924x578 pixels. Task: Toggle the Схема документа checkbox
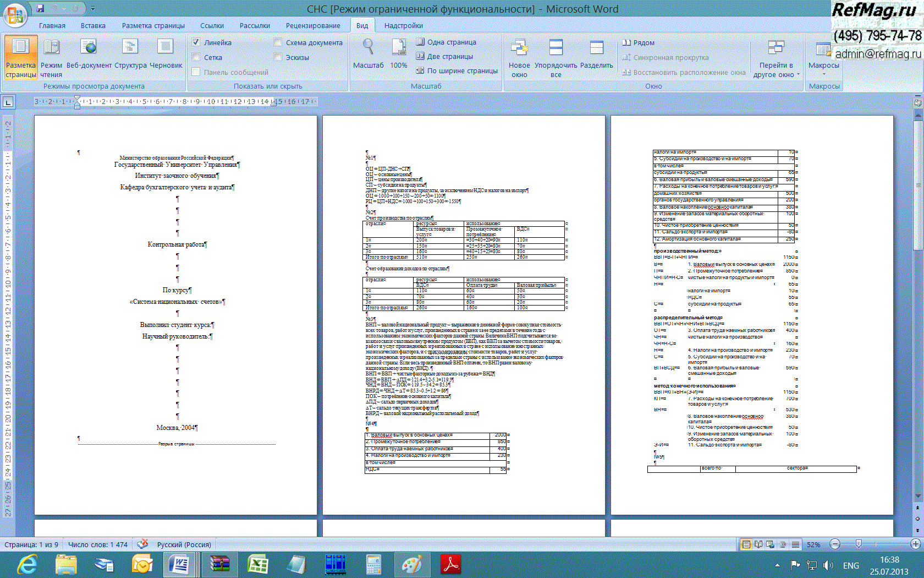(x=278, y=42)
